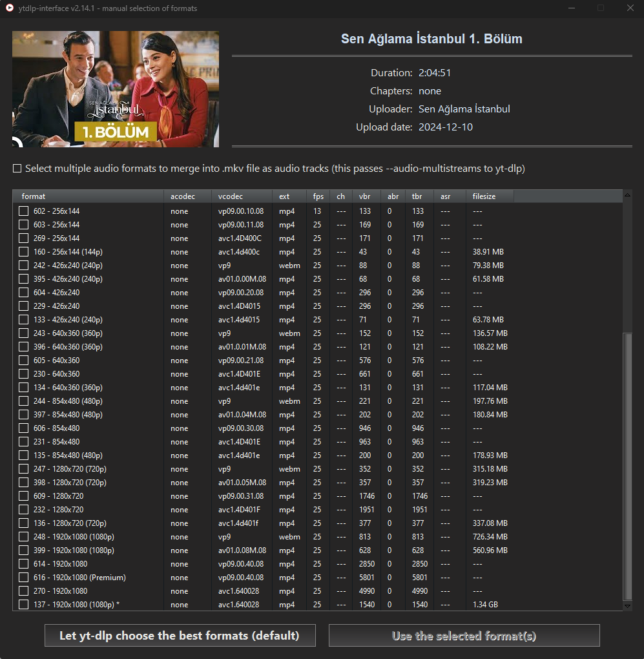Sort by the ext column header
The width and height of the screenshot is (644, 659).
tap(289, 196)
